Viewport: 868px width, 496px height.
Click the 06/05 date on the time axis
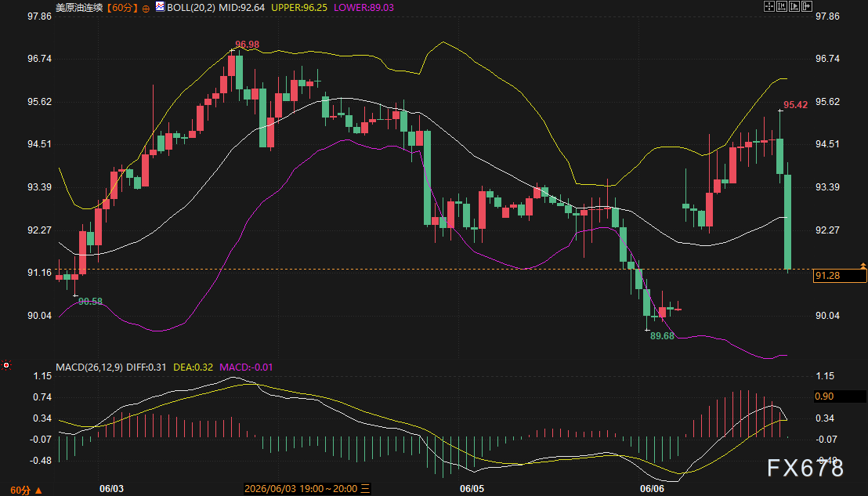(x=472, y=489)
